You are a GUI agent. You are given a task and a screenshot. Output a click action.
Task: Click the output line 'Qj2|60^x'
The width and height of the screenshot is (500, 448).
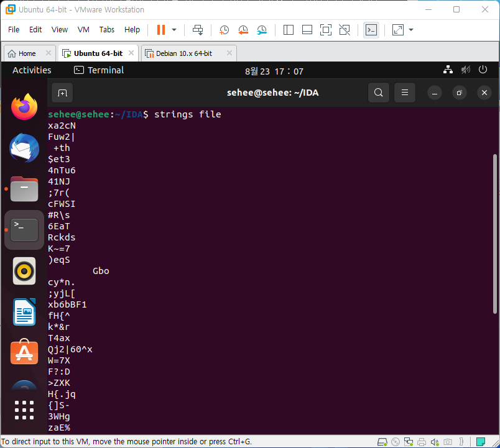point(70,350)
